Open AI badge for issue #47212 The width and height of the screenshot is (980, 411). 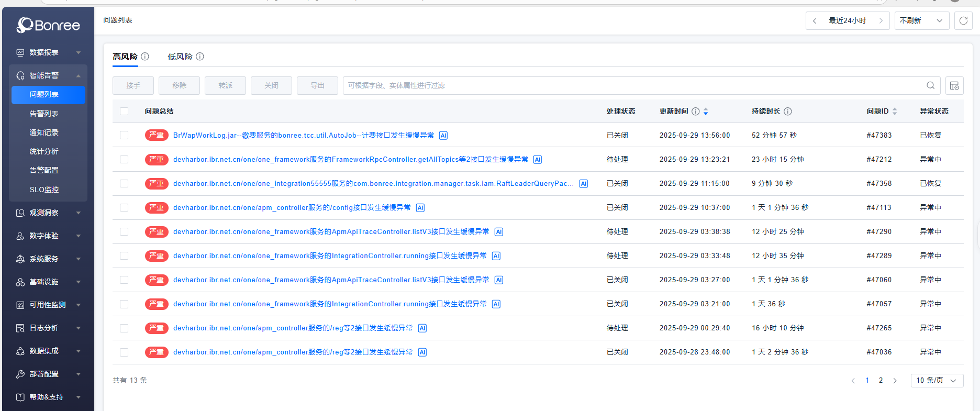[x=538, y=160]
